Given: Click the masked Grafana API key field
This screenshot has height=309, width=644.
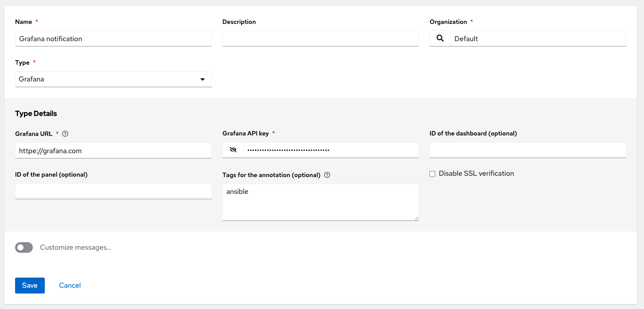Looking at the screenshot, I should pos(330,150).
